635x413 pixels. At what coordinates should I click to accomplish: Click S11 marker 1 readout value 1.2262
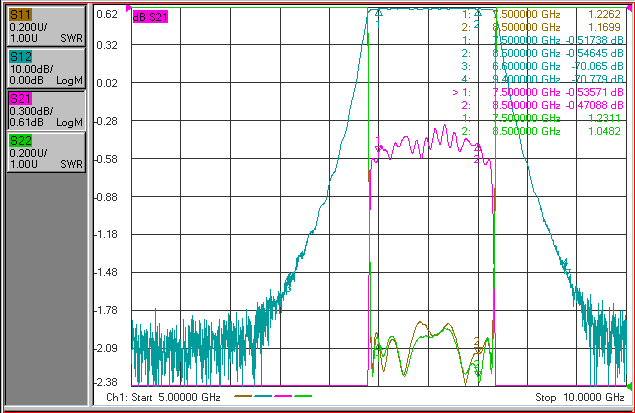click(604, 14)
